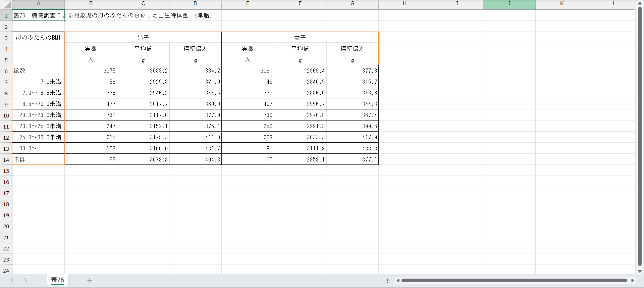Switch to the 表76 sheet tab
The height and width of the screenshot is (288, 644).
[x=57, y=280]
